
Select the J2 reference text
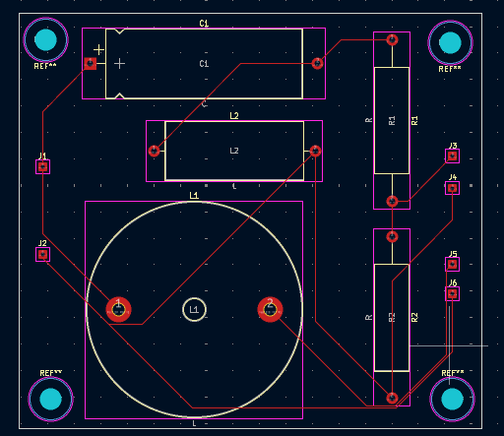point(42,243)
